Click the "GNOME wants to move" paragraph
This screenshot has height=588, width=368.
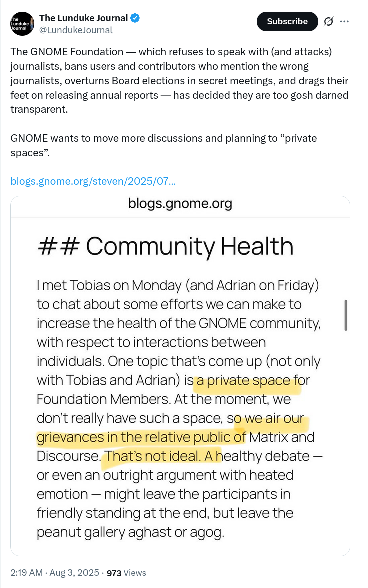point(163,145)
